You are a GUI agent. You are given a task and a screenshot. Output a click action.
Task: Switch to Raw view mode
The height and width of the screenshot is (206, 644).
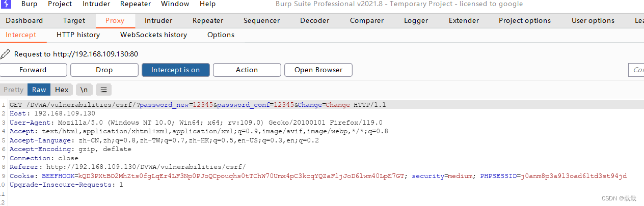pyautogui.click(x=39, y=90)
